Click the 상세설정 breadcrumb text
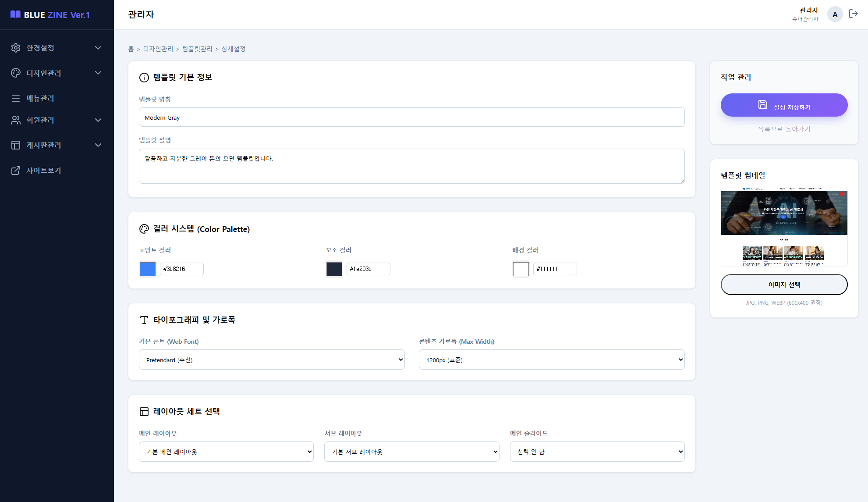868x502 pixels. [x=234, y=49]
